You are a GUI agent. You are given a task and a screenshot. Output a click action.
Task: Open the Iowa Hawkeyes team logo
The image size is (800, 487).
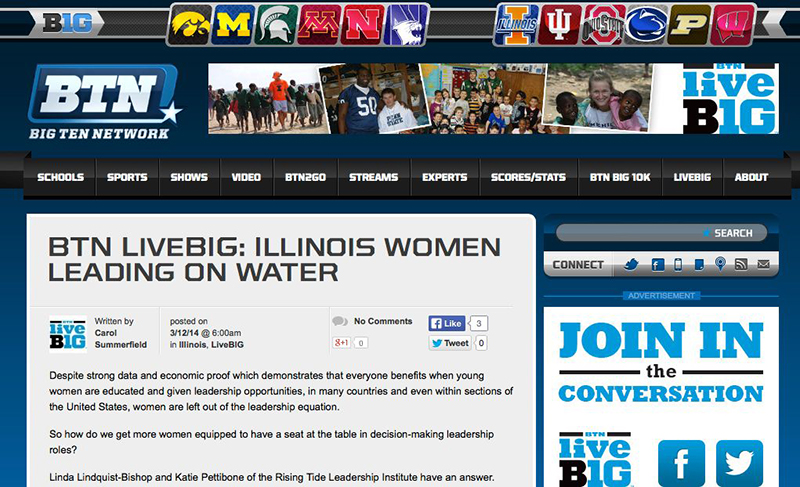(190, 24)
